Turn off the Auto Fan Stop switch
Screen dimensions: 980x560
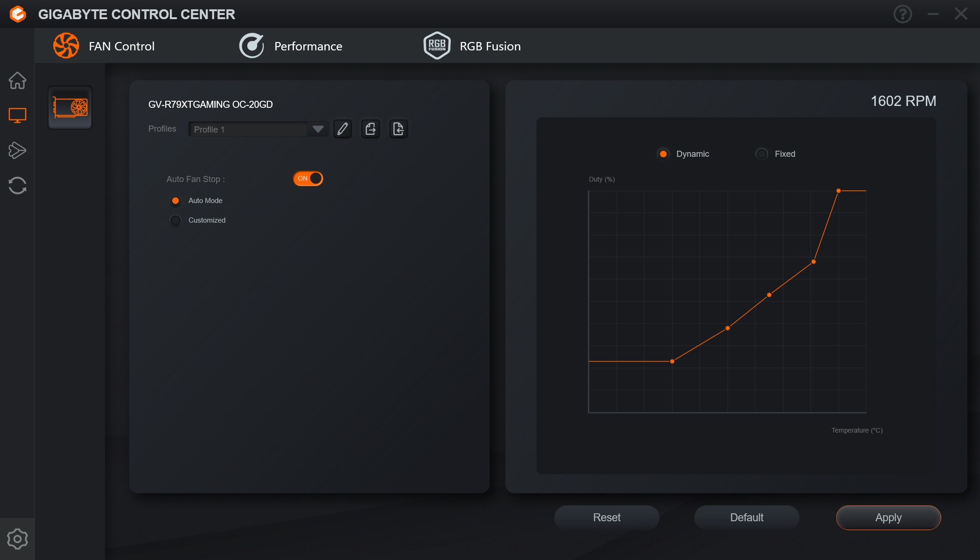tap(308, 179)
